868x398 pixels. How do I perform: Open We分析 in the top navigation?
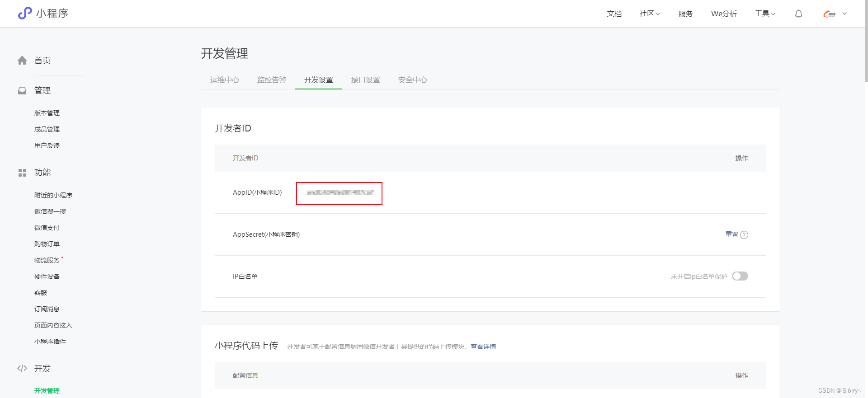click(724, 14)
